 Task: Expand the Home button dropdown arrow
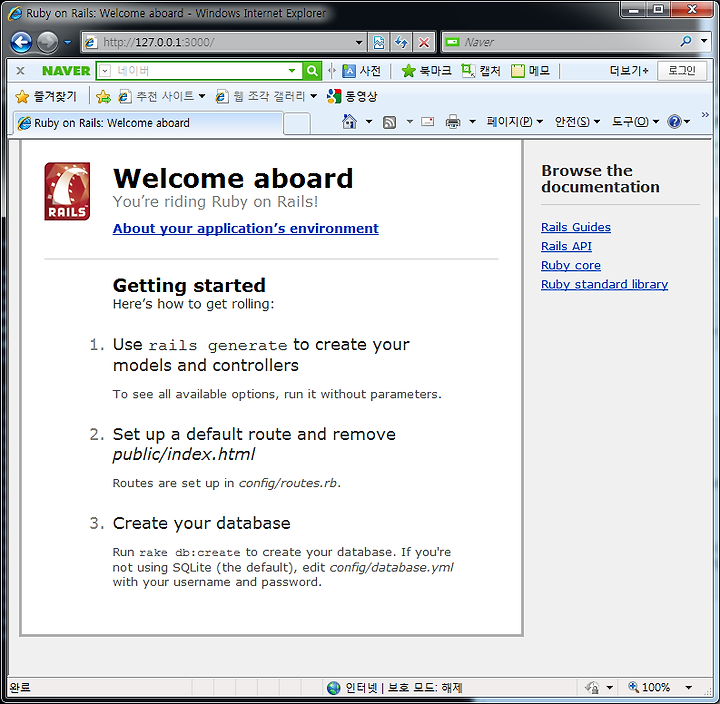[369, 122]
